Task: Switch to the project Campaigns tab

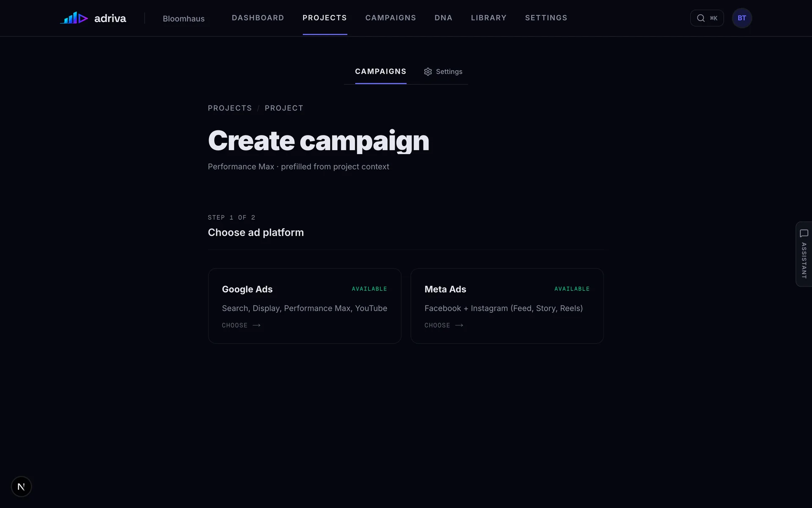Action: tap(381, 72)
